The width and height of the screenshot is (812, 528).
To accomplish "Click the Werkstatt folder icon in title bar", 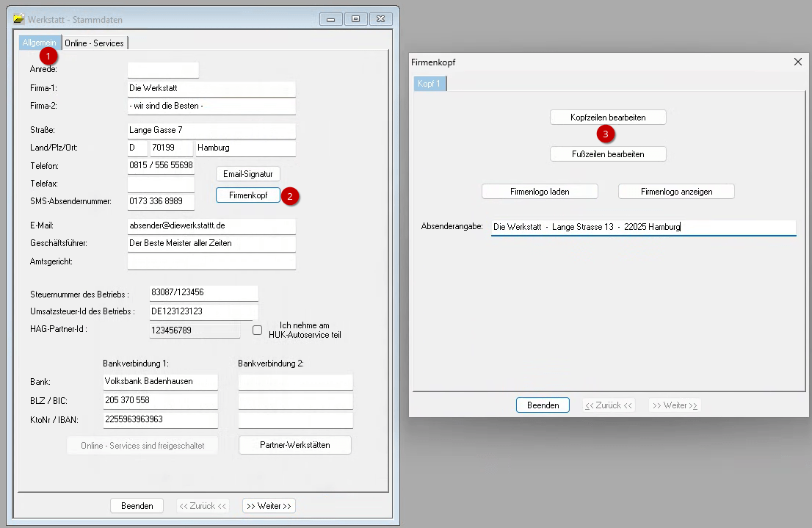I will point(18,18).
